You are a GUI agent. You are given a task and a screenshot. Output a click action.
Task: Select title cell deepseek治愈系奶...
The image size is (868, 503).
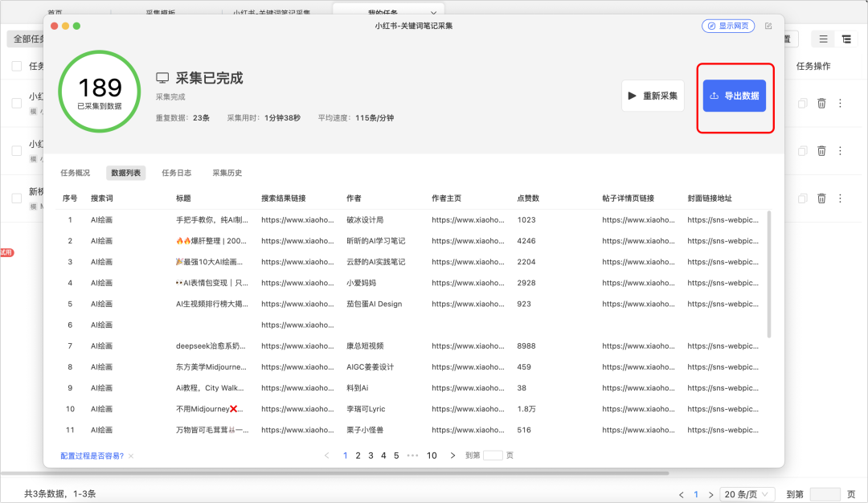click(x=211, y=346)
